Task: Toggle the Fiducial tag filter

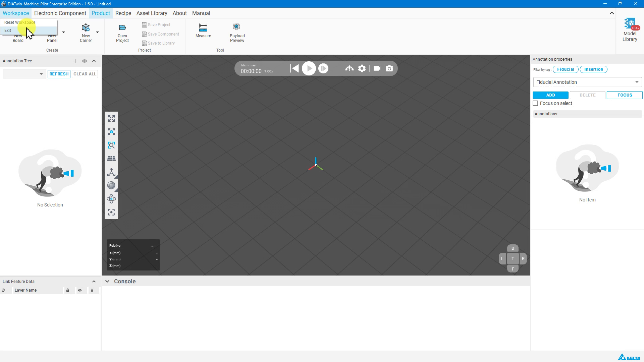Action: [x=566, y=69]
